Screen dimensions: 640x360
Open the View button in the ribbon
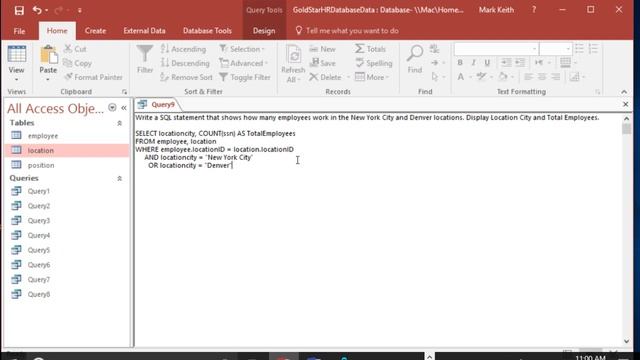pyautogui.click(x=16, y=63)
